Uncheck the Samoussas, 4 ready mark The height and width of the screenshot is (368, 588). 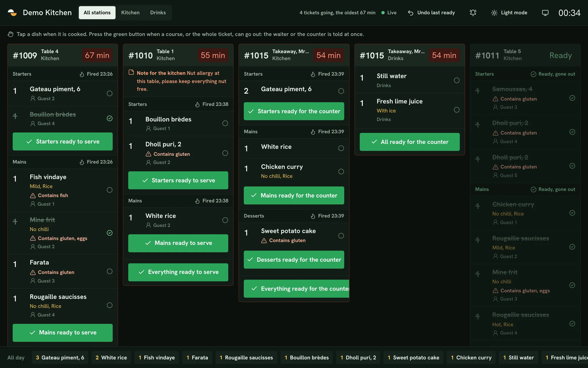click(572, 98)
